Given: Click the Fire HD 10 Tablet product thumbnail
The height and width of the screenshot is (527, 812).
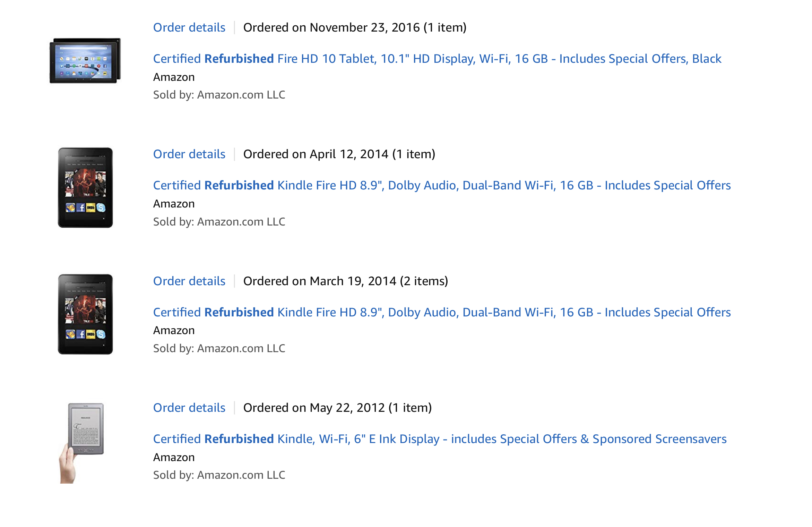Looking at the screenshot, I should (x=85, y=61).
